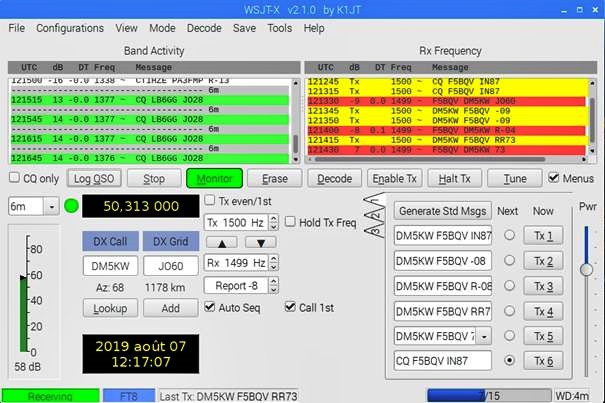The width and height of the screenshot is (605, 403).
Task: Click the CQ F5BQV IN87 message field
Action: pos(443,361)
